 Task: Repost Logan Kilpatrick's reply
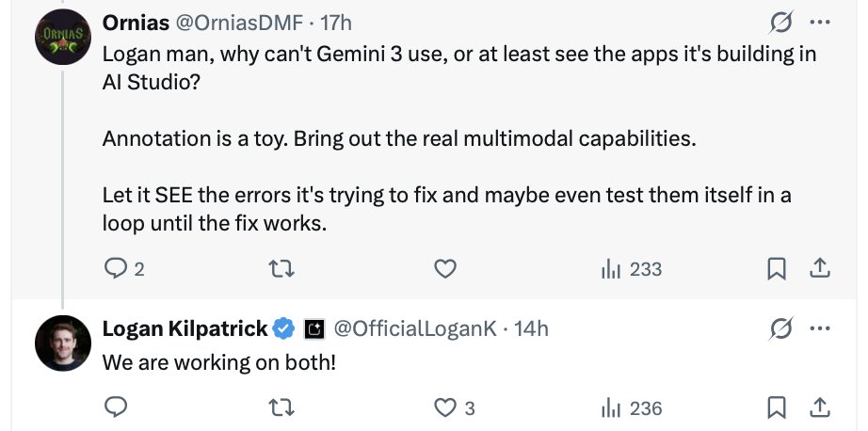coord(281,407)
